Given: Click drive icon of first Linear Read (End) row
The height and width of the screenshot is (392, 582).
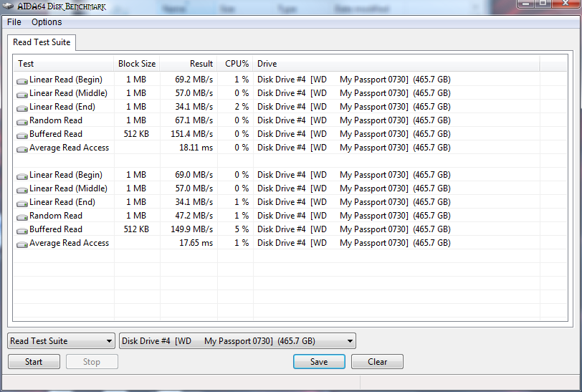Looking at the screenshot, I should coord(22,108).
